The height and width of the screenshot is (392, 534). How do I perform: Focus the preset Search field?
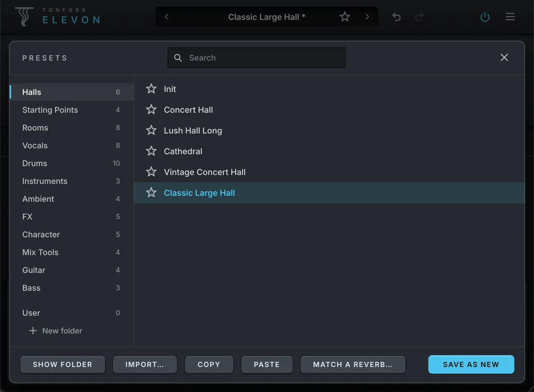[x=257, y=58]
